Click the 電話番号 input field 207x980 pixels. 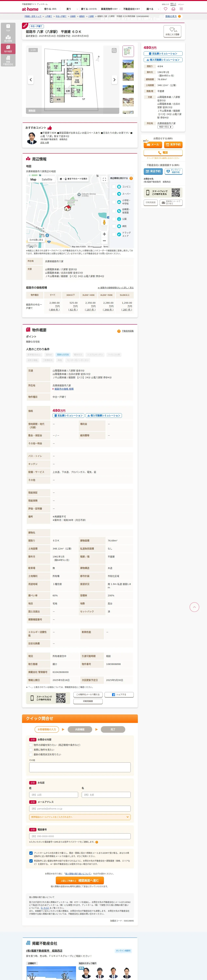click(80, 836)
